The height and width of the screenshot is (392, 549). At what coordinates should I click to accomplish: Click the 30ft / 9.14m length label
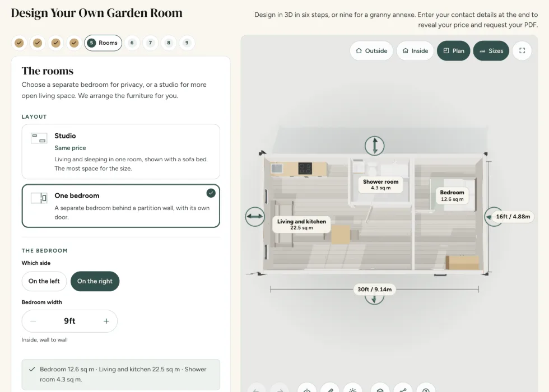click(375, 290)
